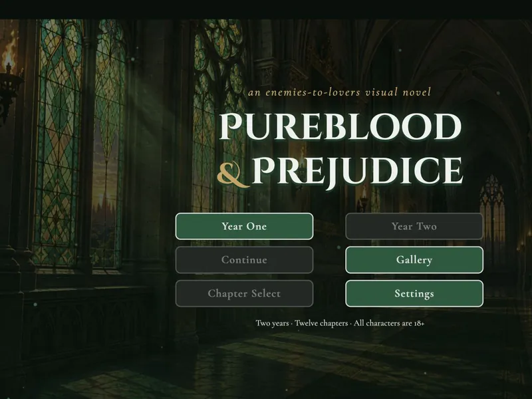Image resolution: width=532 pixels, height=399 pixels.
Task: Click the disabled Continue button
Action: [244, 260]
